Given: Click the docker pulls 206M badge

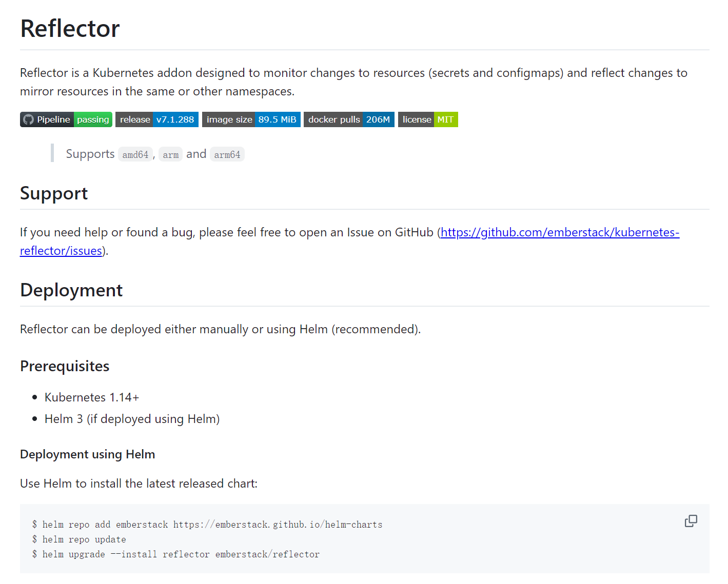Looking at the screenshot, I should (349, 119).
